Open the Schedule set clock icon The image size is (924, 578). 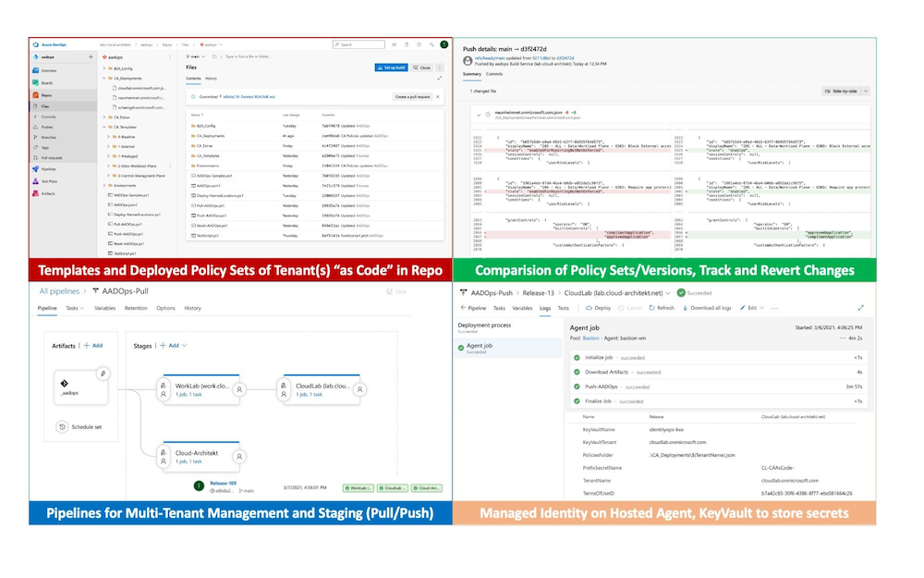point(62,426)
